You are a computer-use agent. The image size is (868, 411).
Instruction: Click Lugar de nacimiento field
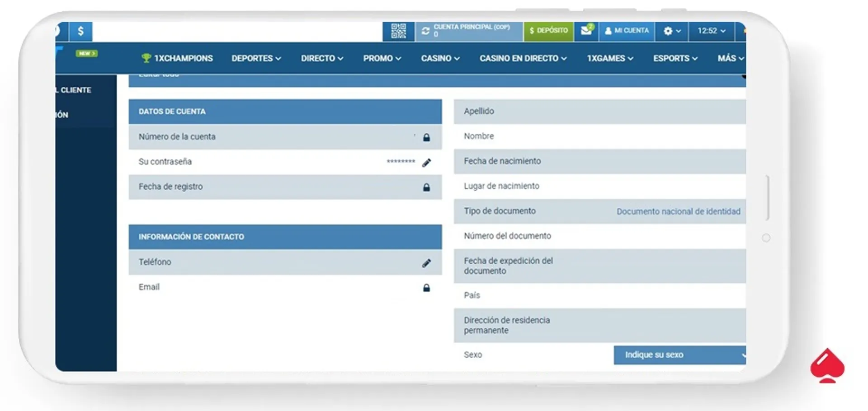[600, 186]
